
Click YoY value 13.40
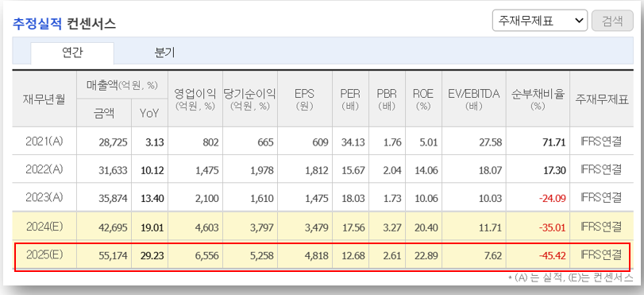coord(152,198)
